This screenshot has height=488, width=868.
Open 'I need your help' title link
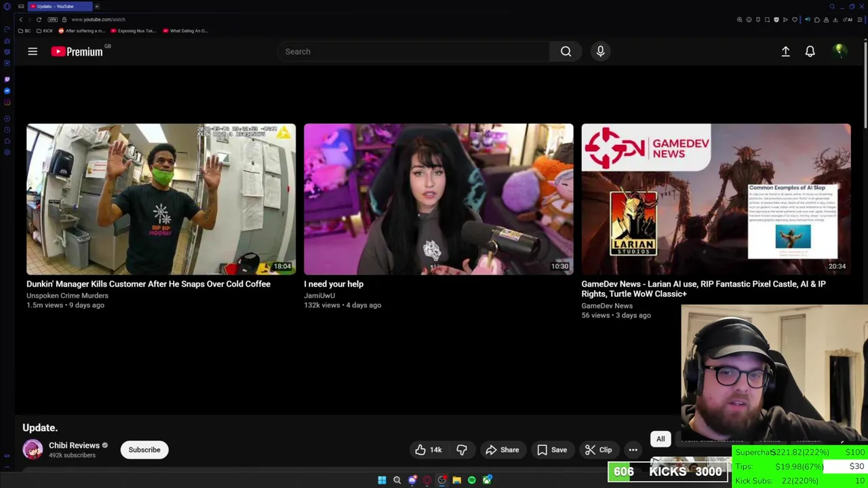(x=334, y=284)
